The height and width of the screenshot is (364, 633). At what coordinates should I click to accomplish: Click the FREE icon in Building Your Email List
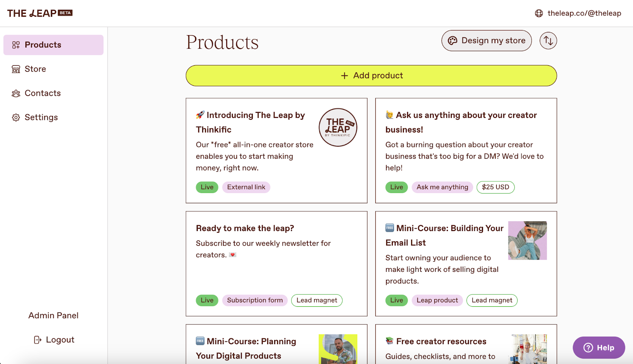[x=390, y=228]
